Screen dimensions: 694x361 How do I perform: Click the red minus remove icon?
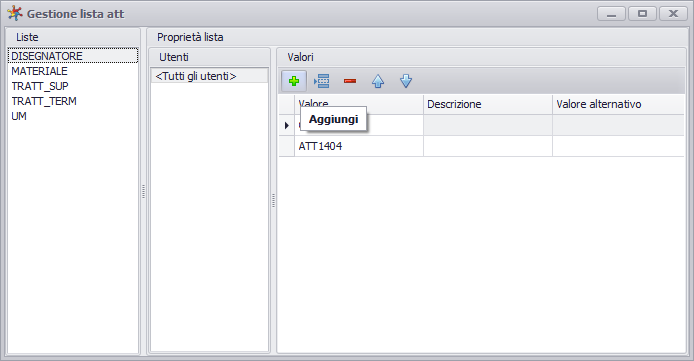[x=350, y=81]
